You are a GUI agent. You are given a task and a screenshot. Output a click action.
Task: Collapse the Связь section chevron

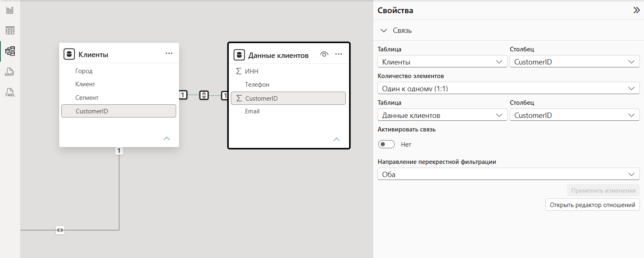[x=384, y=30]
